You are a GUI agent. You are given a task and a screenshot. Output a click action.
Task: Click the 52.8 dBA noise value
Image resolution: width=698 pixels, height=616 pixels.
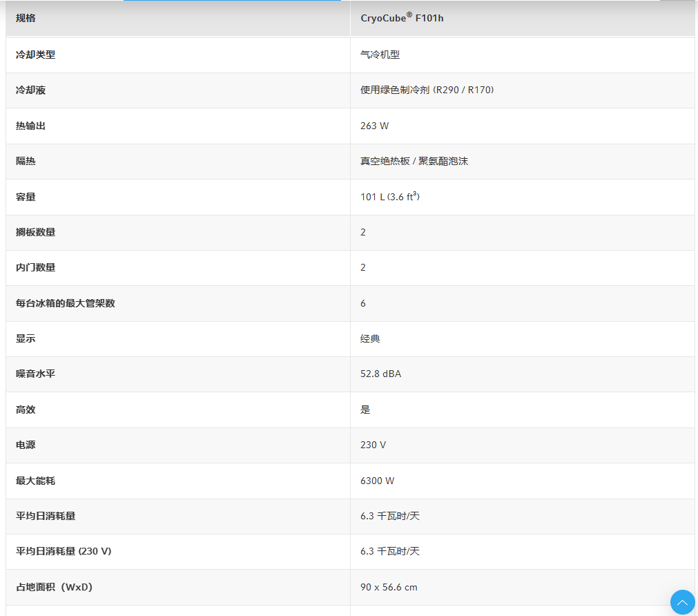click(x=380, y=374)
